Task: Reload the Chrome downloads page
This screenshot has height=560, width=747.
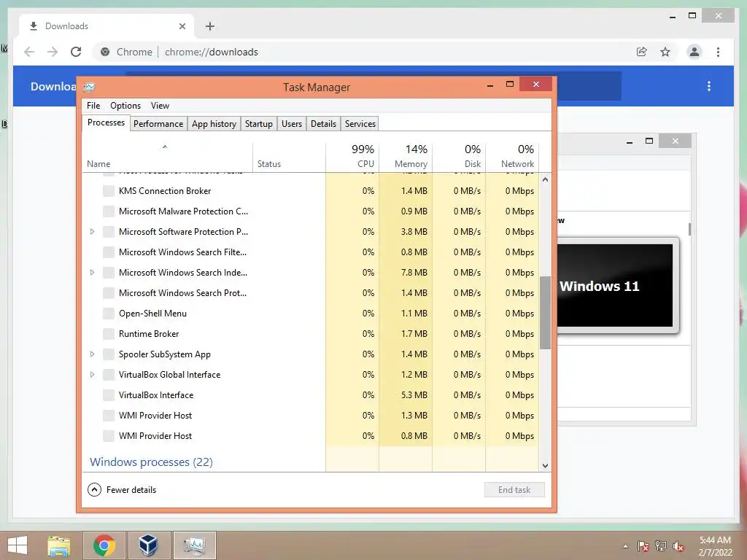Action: pyautogui.click(x=76, y=52)
